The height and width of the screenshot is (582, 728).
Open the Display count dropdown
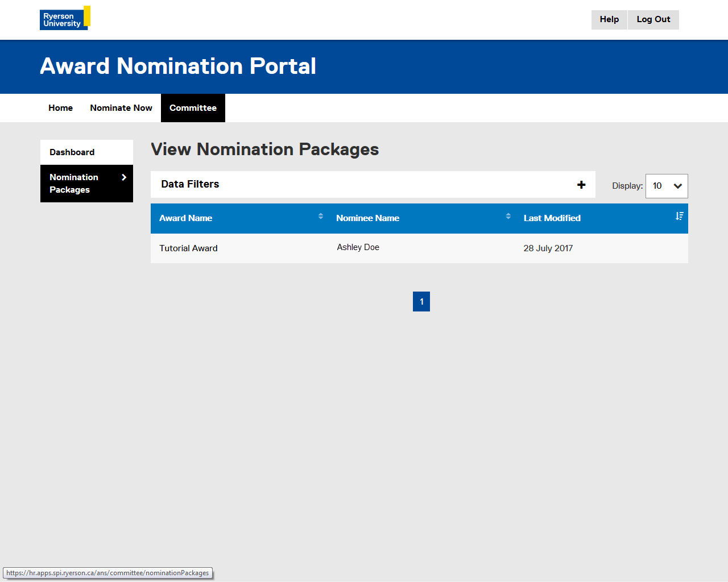pyautogui.click(x=667, y=186)
